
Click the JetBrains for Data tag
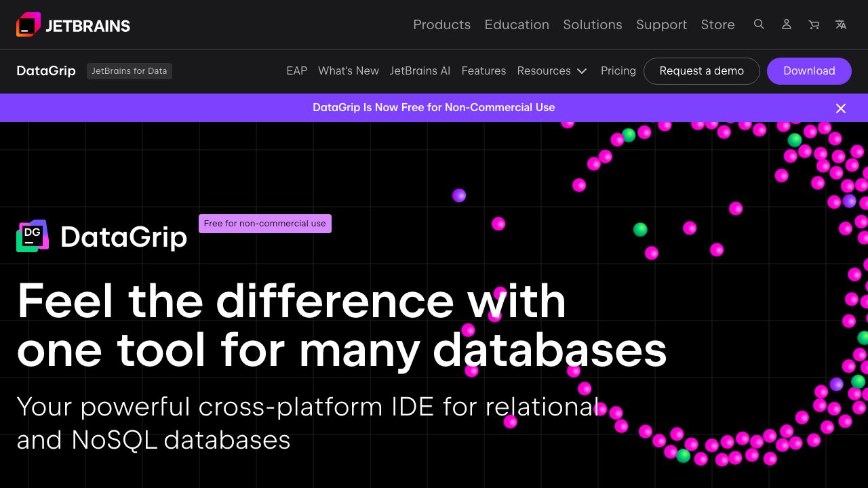[130, 70]
